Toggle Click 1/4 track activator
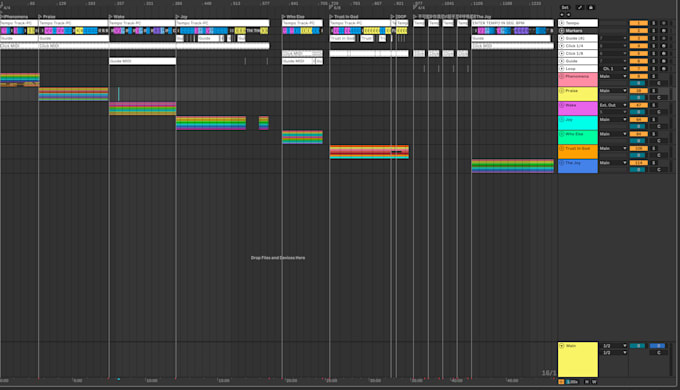The image size is (680, 390). 638,46
